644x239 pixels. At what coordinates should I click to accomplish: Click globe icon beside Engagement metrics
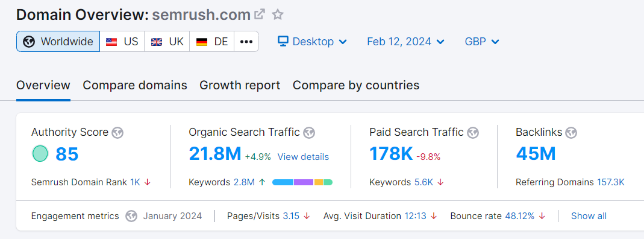131,216
